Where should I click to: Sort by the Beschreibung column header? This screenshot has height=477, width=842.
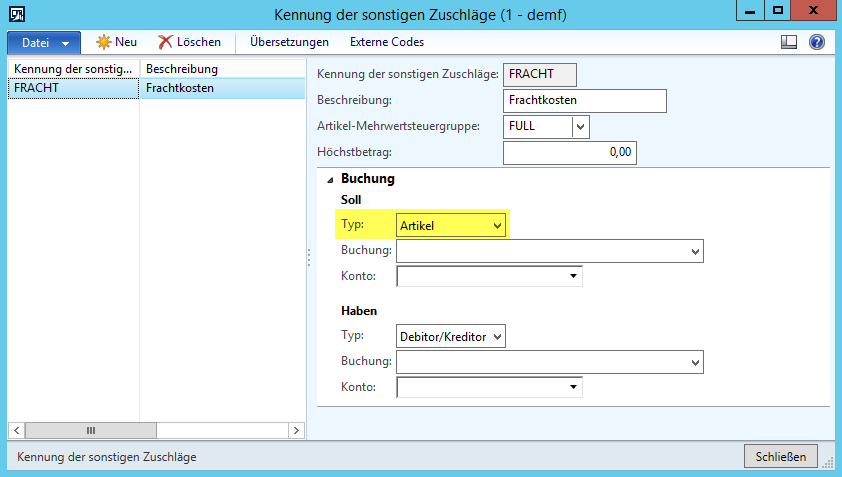click(x=220, y=69)
